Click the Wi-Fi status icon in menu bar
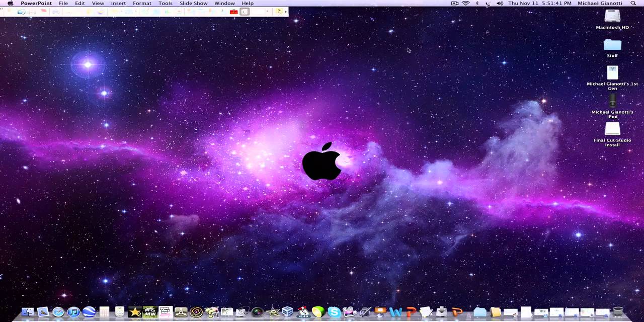The width and height of the screenshot is (644, 322). (466, 4)
